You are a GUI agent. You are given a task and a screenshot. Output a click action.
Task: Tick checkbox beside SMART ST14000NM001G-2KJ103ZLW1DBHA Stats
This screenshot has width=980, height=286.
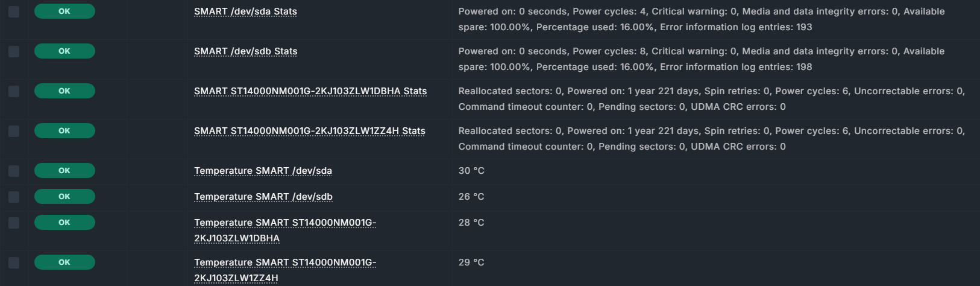tap(14, 91)
